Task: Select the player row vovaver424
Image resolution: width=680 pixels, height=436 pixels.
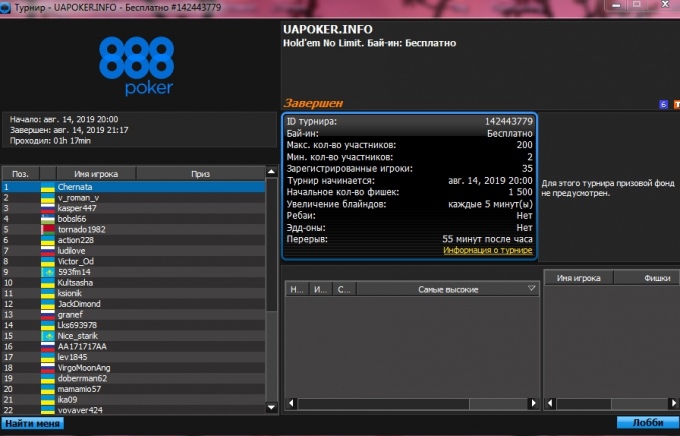Action: pyautogui.click(x=134, y=410)
